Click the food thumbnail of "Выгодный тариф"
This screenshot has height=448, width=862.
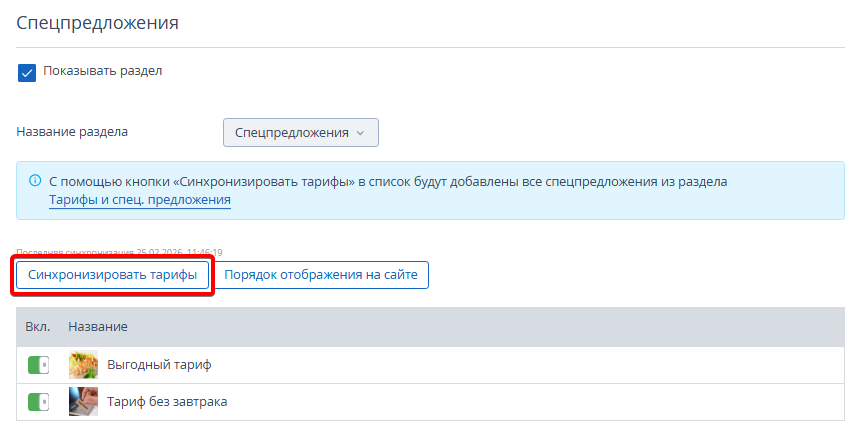pyautogui.click(x=83, y=365)
